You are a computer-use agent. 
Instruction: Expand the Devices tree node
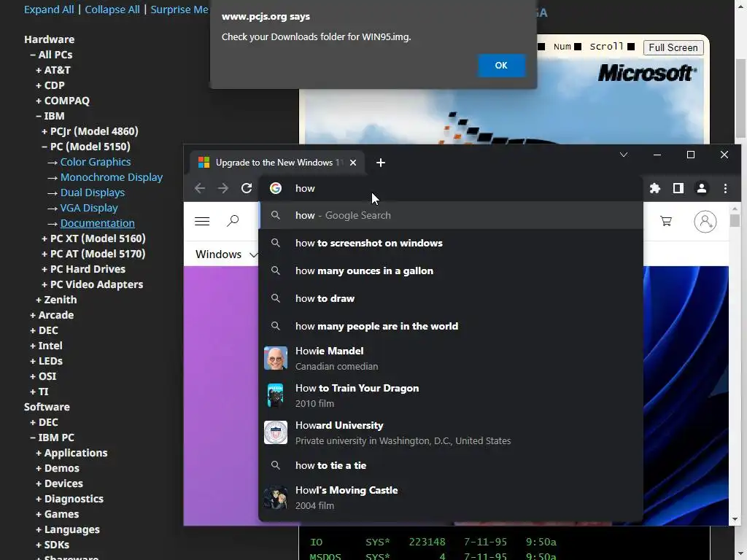59,483
